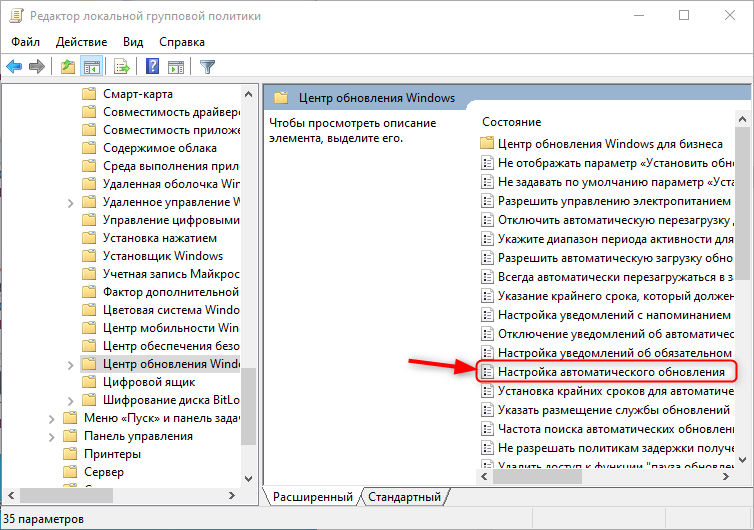Image resolution: width=754 pixels, height=530 pixels.
Task: Select Управление цифровыми folder
Action: tap(161, 220)
